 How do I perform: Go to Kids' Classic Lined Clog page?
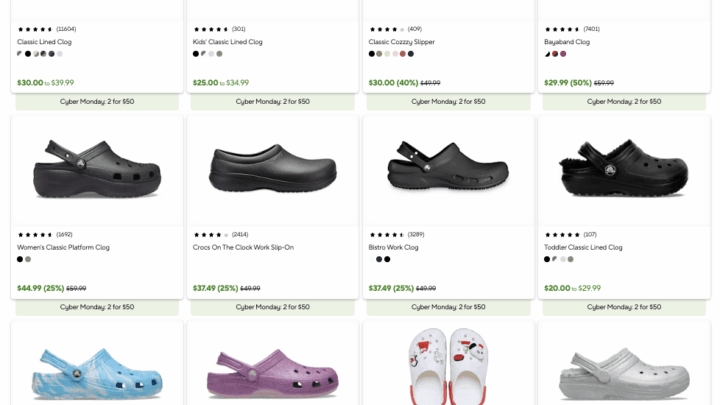tap(228, 42)
